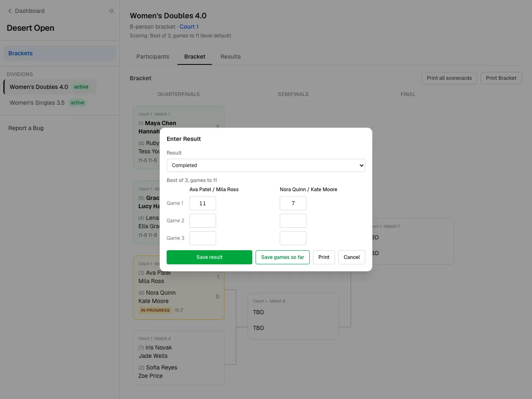The image size is (532, 399).
Task: Select Brackets in the sidebar
Action: pyautogui.click(x=60, y=53)
